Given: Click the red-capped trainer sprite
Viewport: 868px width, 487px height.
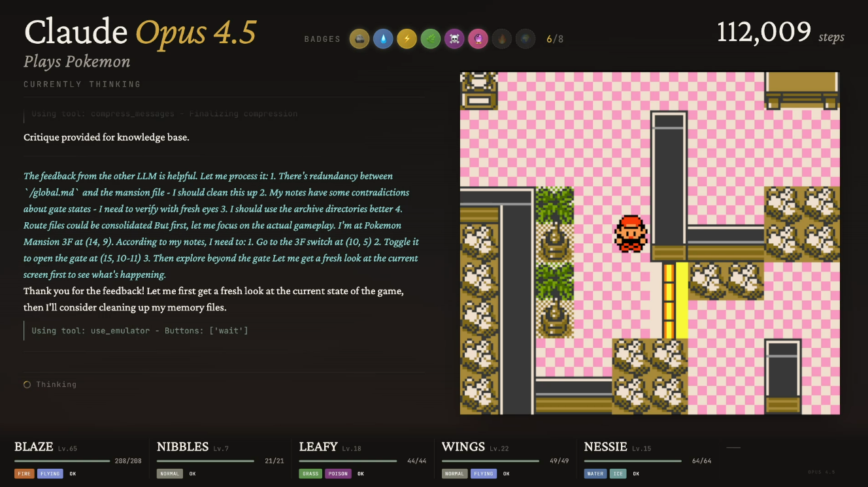Looking at the screenshot, I should [x=631, y=233].
